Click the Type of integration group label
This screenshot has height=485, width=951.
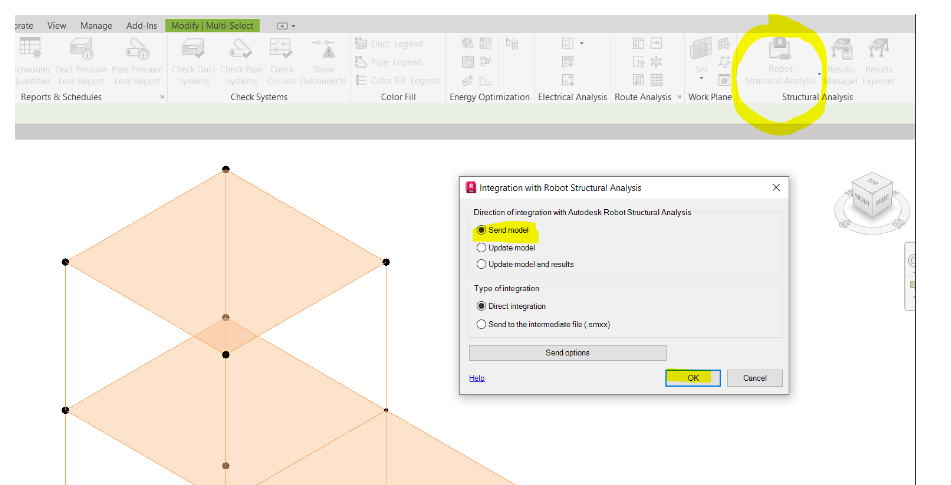[506, 289]
